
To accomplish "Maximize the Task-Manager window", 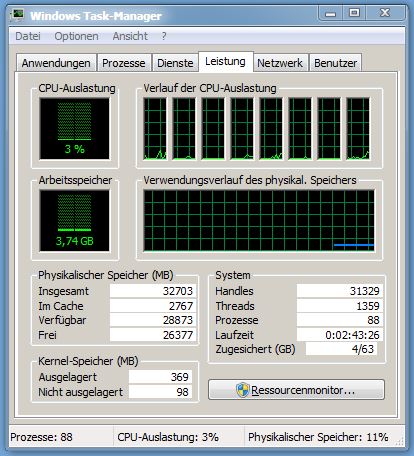I will click(354, 13).
